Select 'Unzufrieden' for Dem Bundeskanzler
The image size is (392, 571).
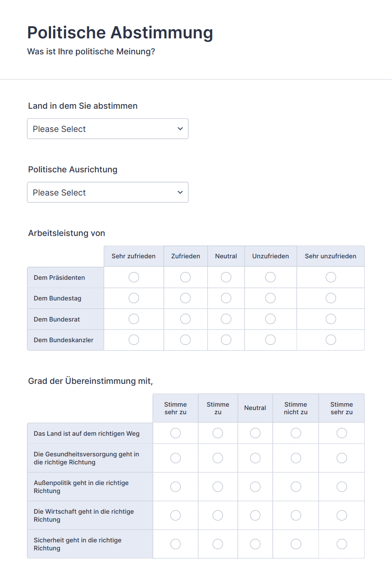coord(271,340)
